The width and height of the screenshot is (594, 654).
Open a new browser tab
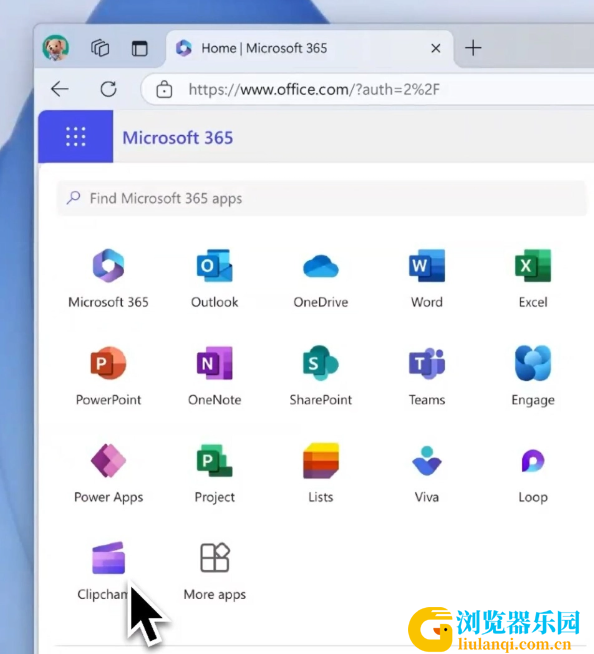click(x=473, y=48)
